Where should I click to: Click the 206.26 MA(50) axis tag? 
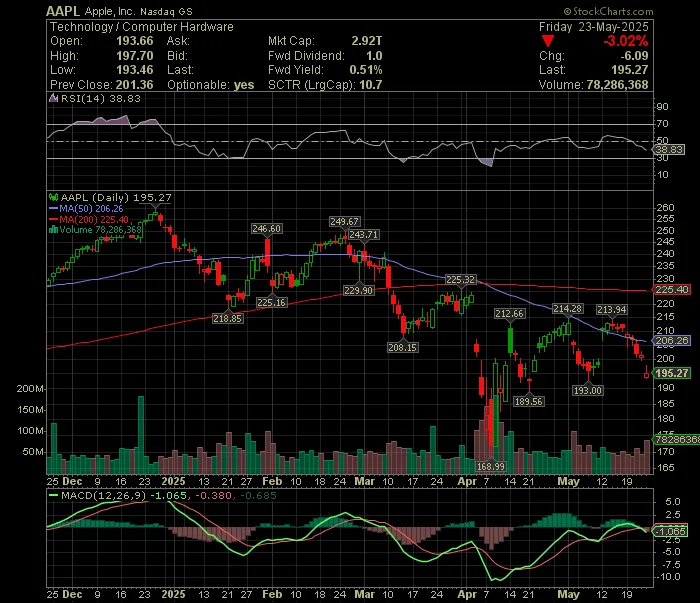672,341
